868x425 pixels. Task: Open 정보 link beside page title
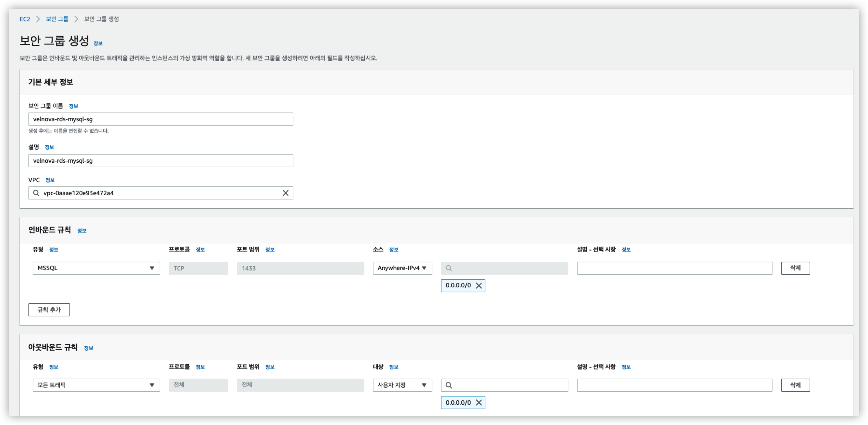tap(98, 43)
